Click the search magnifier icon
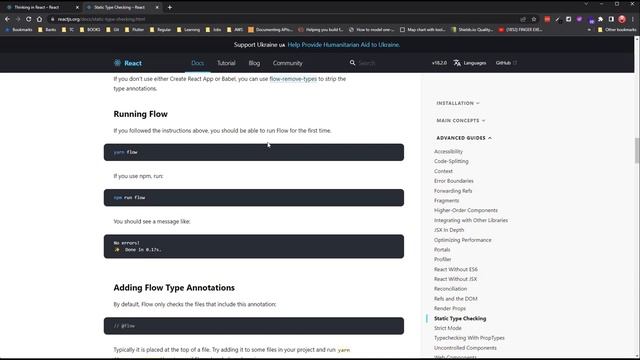Screen dimensions: 640x360 [352, 63]
